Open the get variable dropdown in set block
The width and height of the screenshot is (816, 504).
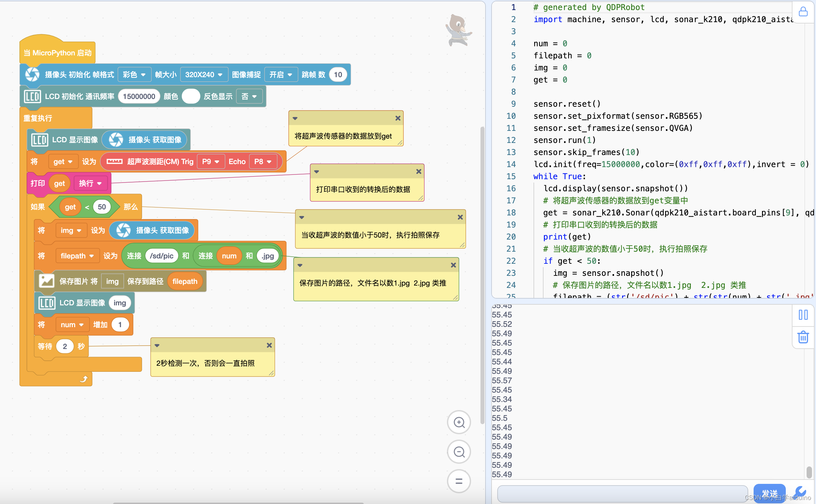[63, 162]
